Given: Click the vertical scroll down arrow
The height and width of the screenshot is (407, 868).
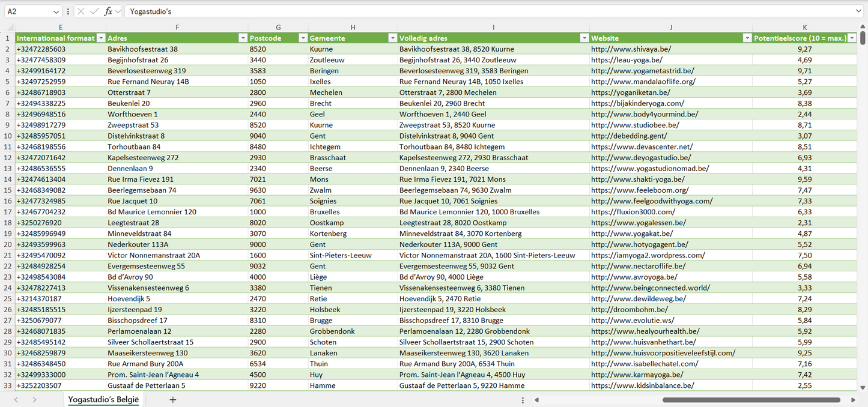Looking at the screenshot, I should (863, 388).
